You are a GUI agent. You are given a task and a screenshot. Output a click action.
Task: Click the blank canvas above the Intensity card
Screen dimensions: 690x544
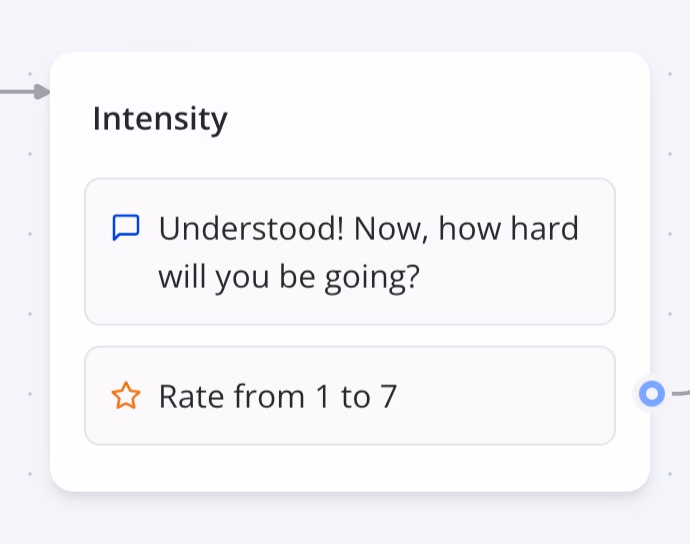(x=349, y=25)
